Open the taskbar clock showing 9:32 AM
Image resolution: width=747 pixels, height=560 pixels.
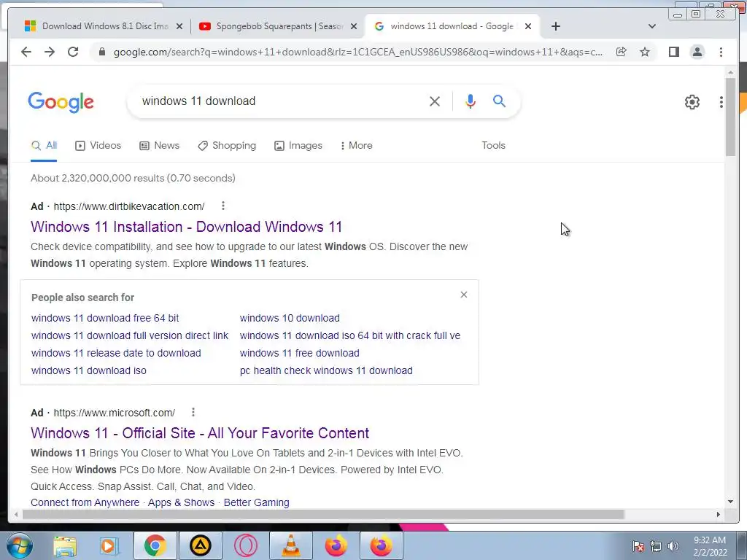point(710,546)
